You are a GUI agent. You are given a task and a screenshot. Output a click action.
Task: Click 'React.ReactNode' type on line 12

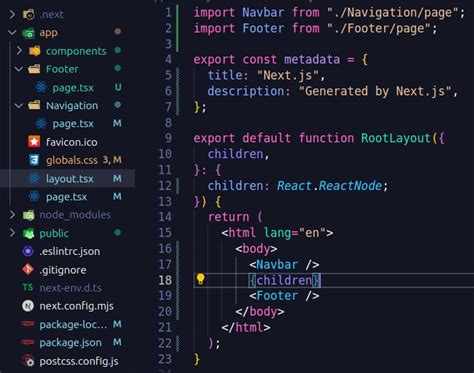click(329, 186)
